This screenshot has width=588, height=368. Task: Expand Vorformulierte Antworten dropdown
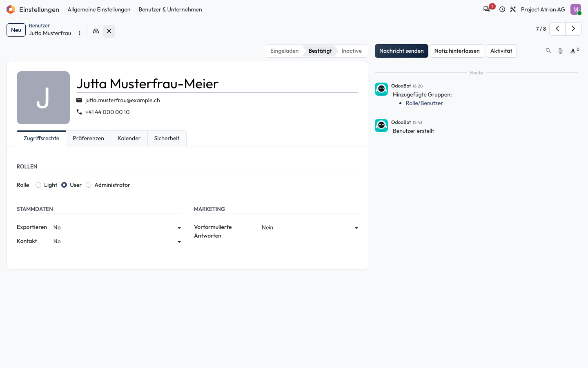click(x=310, y=228)
